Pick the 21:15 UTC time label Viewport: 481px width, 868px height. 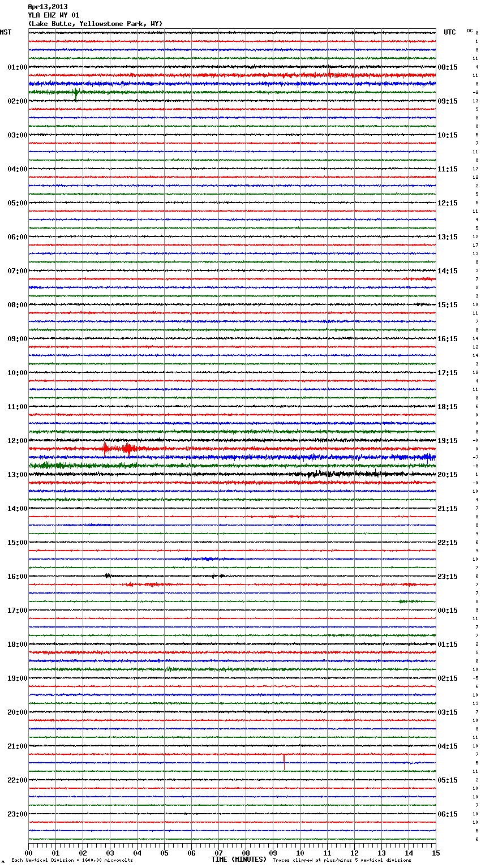[x=448, y=509]
